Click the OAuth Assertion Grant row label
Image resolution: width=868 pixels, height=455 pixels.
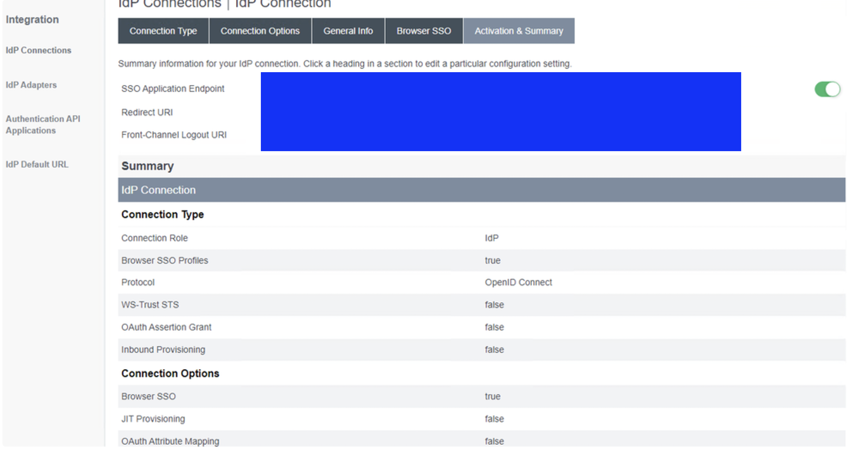(x=166, y=327)
